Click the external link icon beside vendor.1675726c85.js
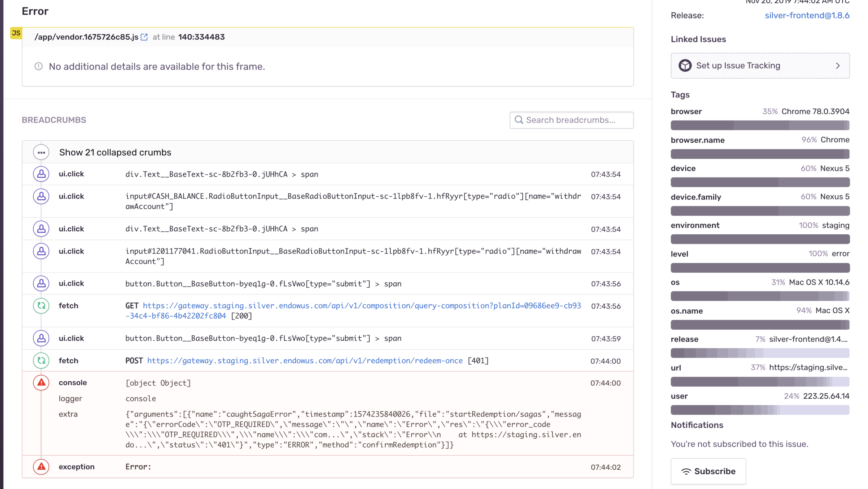The height and width of the screenshot is (489, 868). pyautogui.click(x=144, y=37)
